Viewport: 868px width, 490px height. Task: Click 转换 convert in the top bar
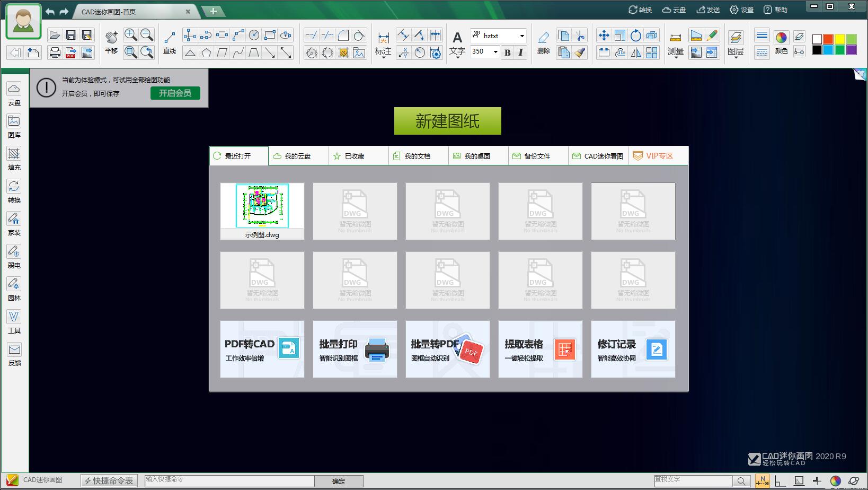(640, 10)
